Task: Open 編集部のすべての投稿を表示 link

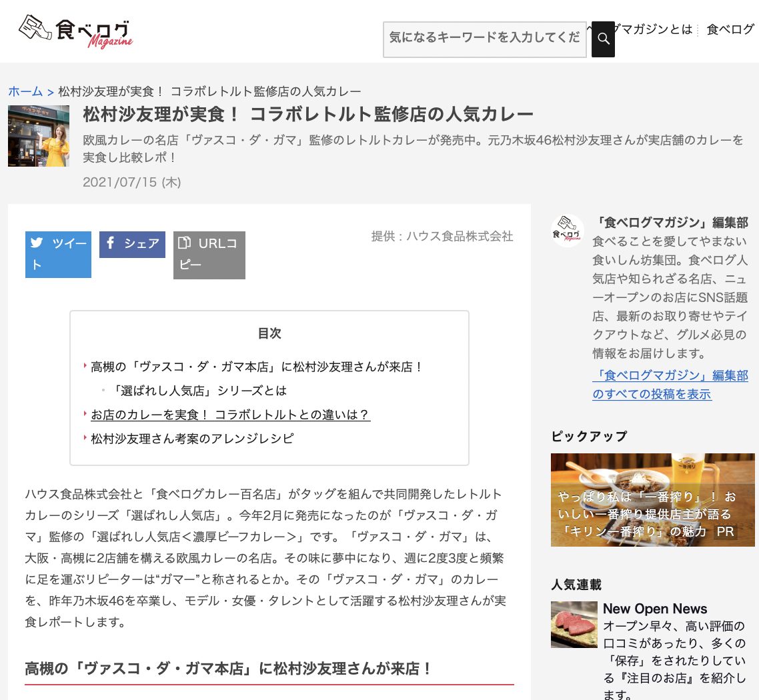Action: click(x=670, y=385)
